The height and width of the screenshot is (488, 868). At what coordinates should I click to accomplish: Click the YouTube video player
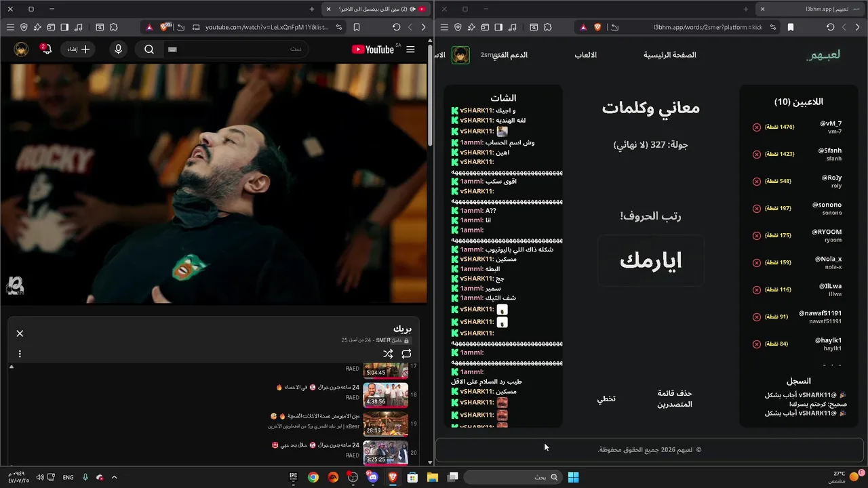click(214, 183)
